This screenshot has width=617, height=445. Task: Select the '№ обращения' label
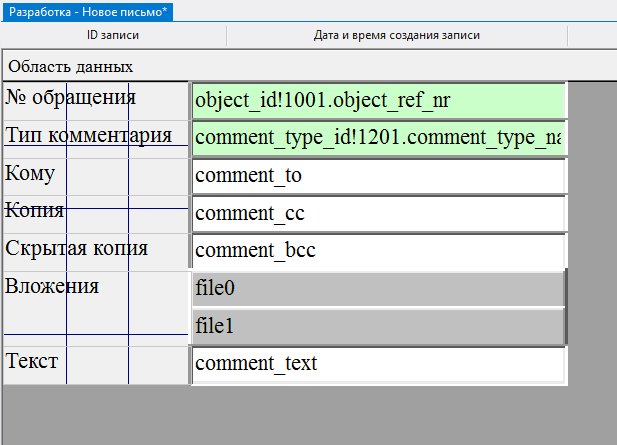tap(70, 97)
